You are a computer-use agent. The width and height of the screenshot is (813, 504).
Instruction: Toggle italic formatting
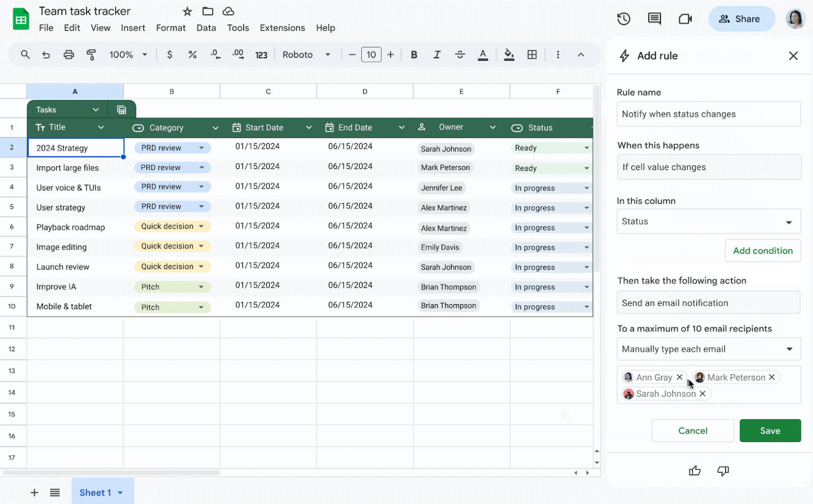coord(437,54)
